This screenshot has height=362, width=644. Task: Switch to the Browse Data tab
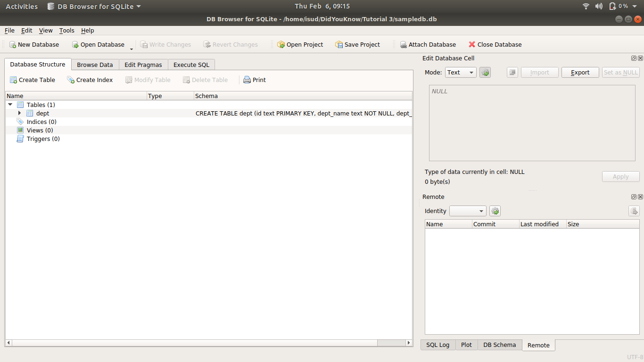pyautogui.click(x=95, y=65)
